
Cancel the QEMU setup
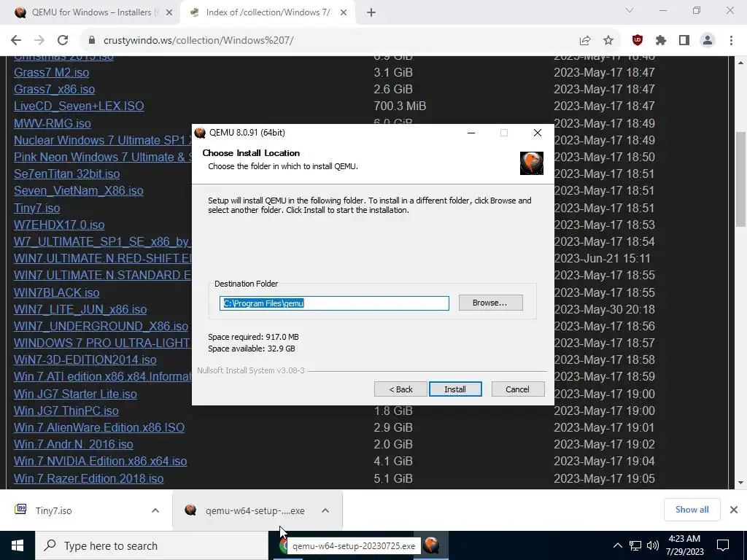point(518,389)
